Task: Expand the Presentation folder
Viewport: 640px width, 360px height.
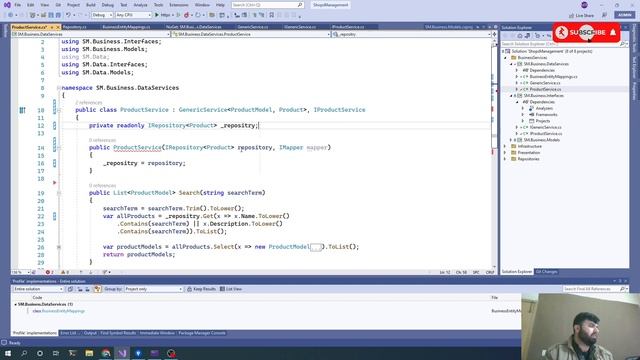Action: (x=505, y=153)
